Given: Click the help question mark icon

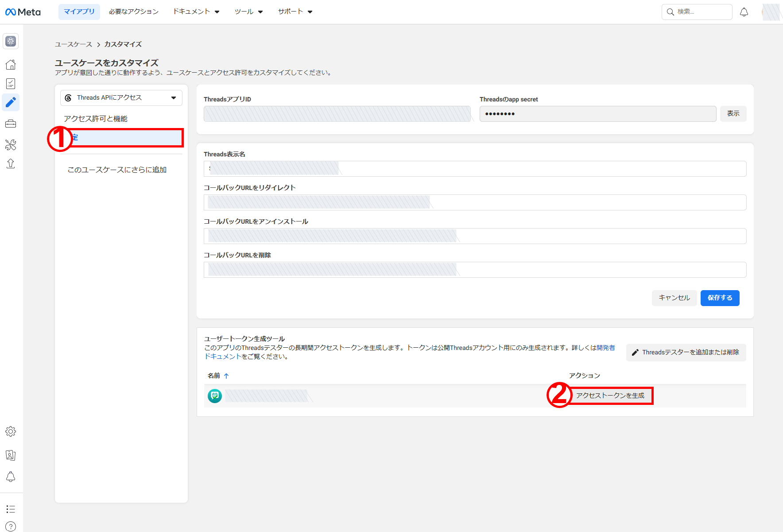Looking at the screenshot, I should click(11, 526).
